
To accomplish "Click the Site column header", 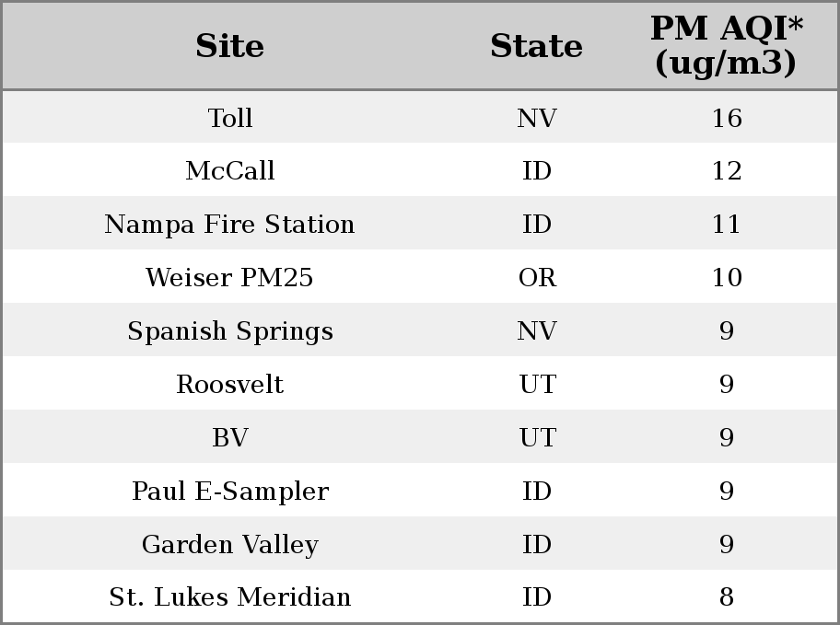I will pos(230,46).
